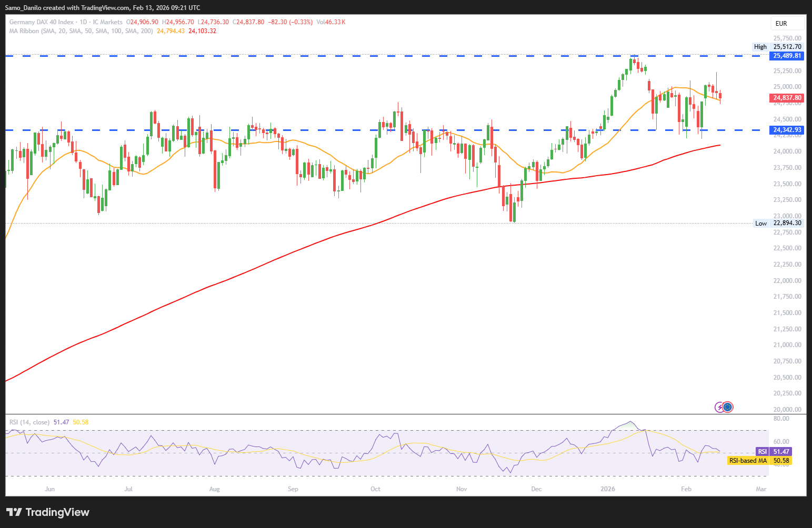Click the TradingView logo at bottom left

point(48,512)
